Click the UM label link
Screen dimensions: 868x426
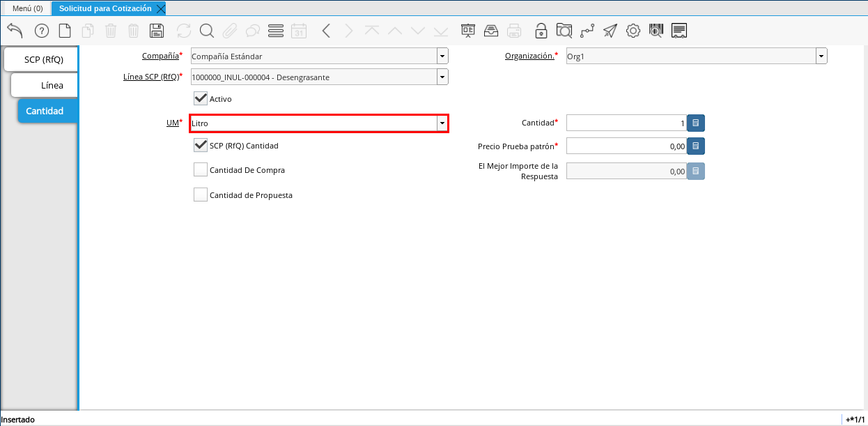(173, 123)
